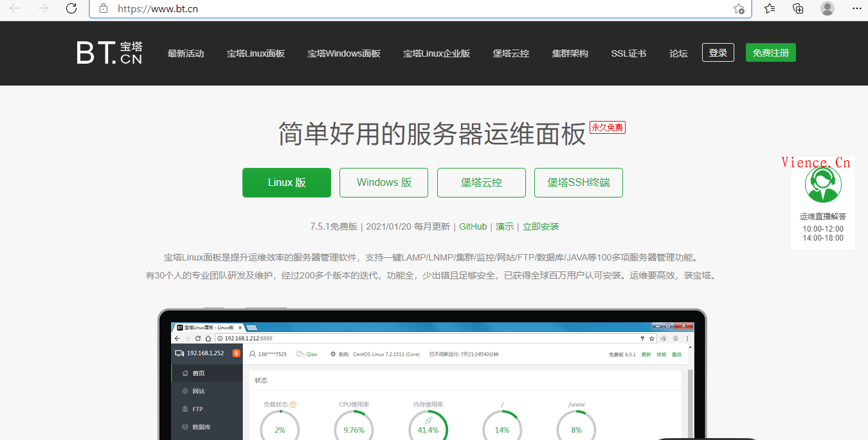Open the GitHub link
The image size is (868, 440).
pos(473,226)
